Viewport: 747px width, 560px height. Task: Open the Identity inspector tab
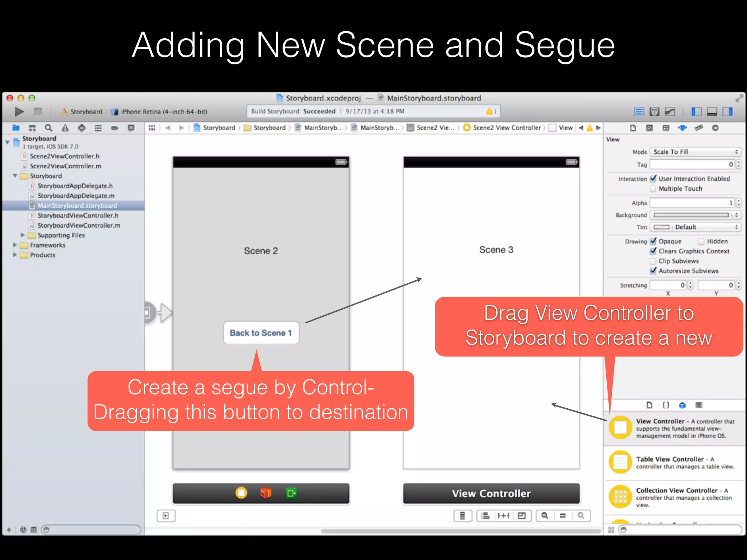tap(666, 128)
